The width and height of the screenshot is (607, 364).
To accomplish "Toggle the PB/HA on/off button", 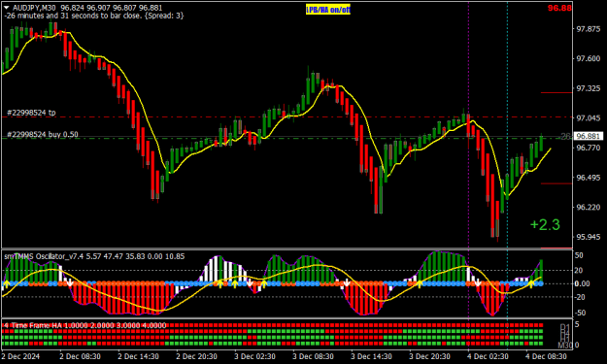I will (x=328, y=10).
